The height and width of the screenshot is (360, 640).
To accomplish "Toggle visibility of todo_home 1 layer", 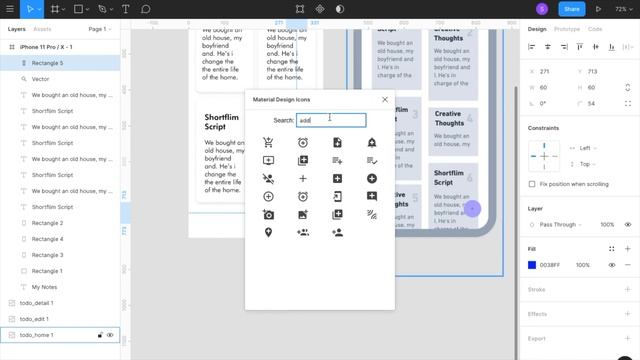I will click(110, 335).
